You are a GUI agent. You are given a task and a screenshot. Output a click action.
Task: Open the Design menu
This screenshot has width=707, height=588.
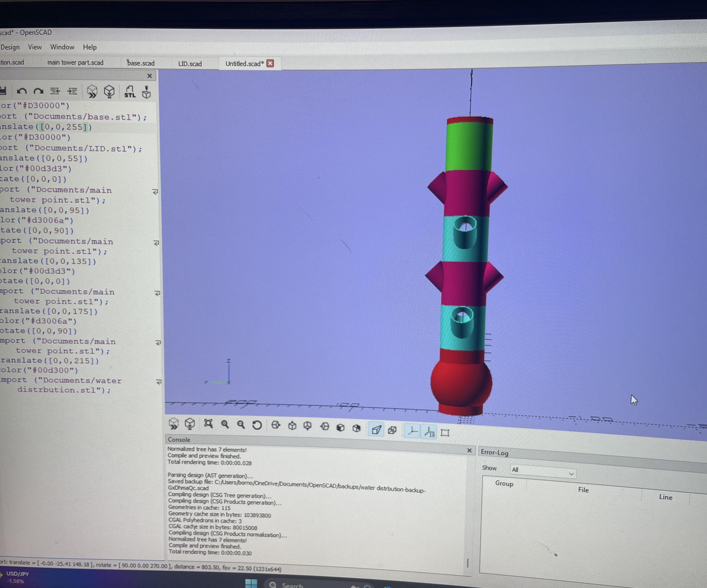(x=10, y=47)
